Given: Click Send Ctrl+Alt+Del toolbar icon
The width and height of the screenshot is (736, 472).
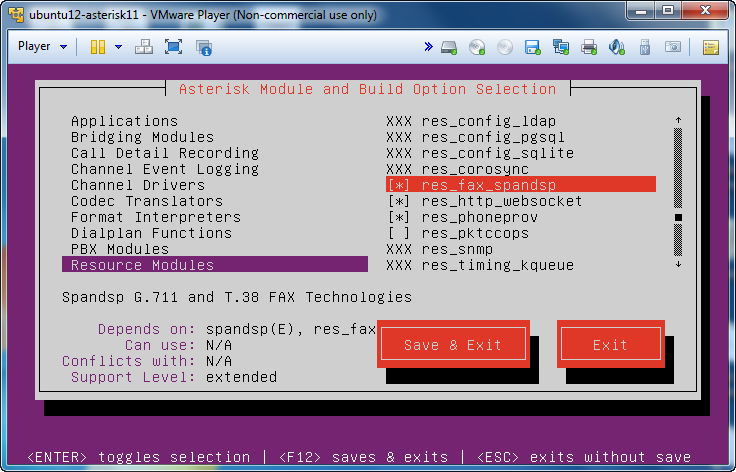Looking at the screenshot, I should [x=144, y=47].
